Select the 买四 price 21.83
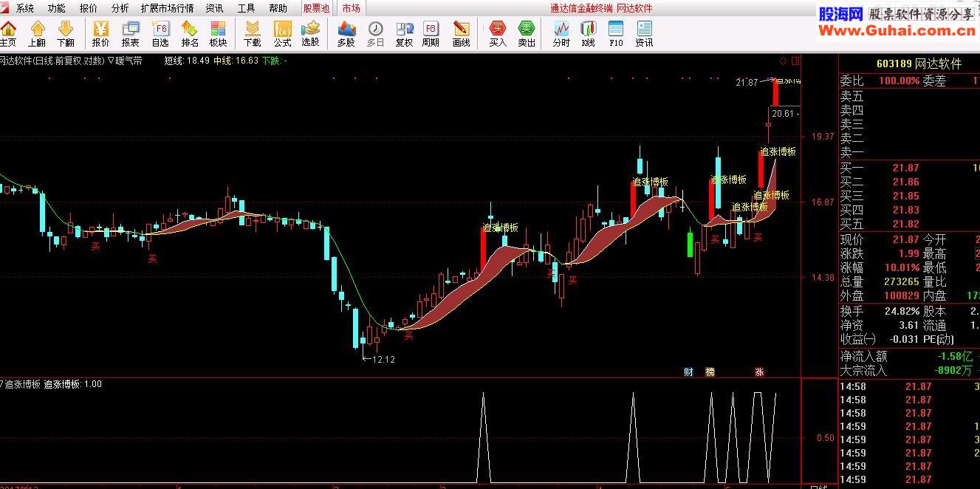Viewport: 980px width, 489px height. (x=905, y=211)
